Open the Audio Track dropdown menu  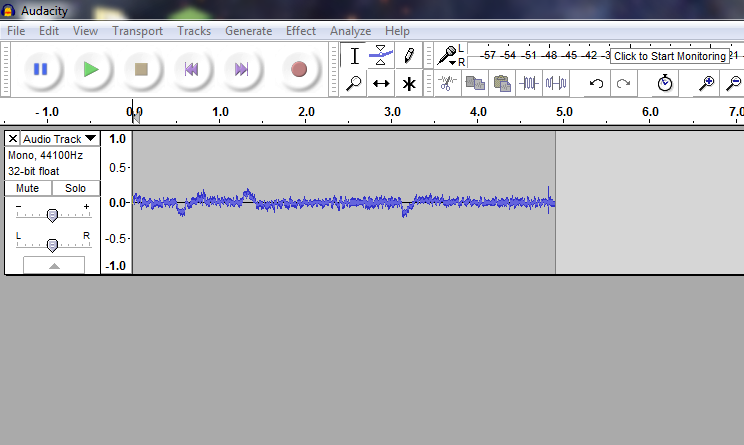60,139
